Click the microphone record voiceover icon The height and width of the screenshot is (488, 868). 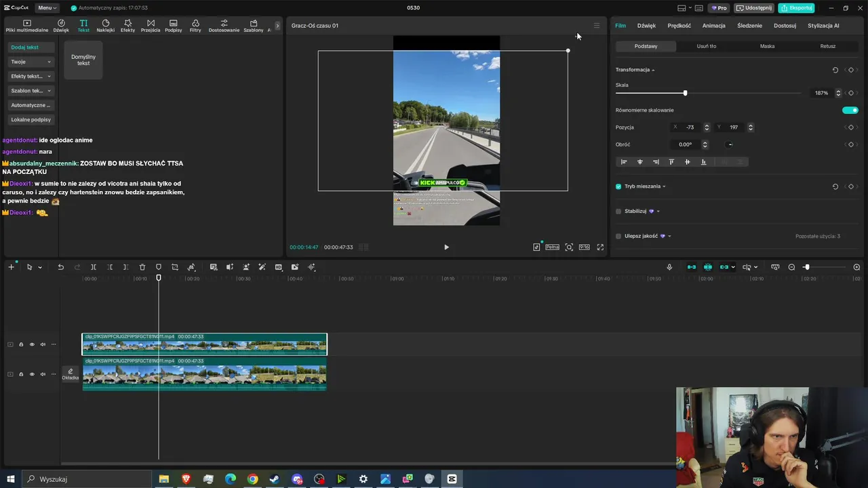click(669, 267)
